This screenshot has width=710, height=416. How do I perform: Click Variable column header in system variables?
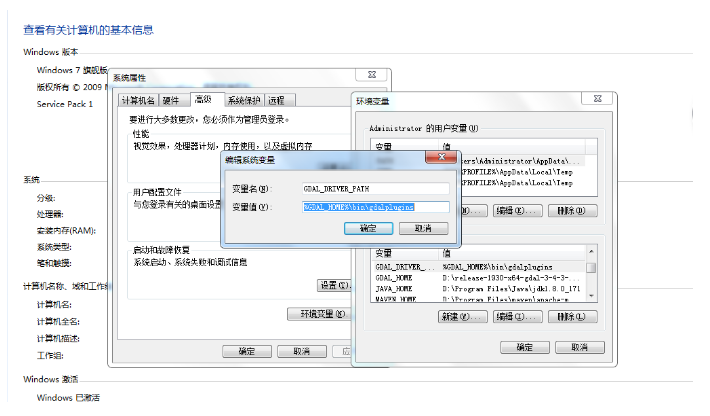pyautogui.click(x=405, y=253)
